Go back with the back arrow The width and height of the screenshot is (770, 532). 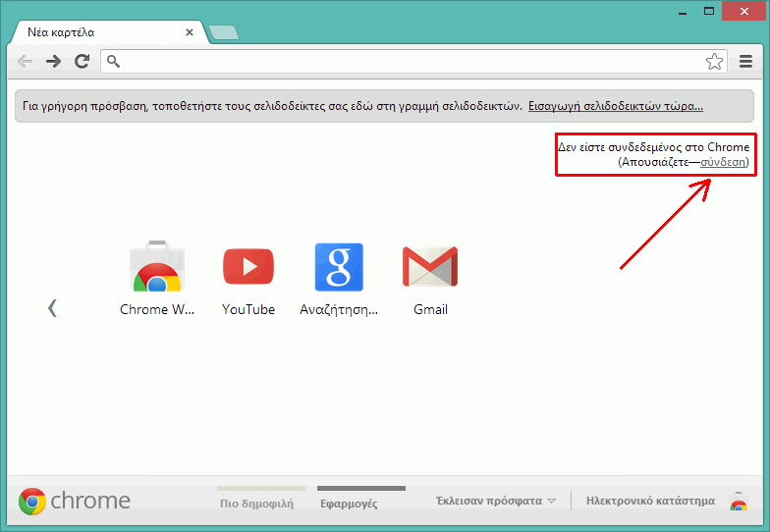pyautogui.click(x=26, y=61)
